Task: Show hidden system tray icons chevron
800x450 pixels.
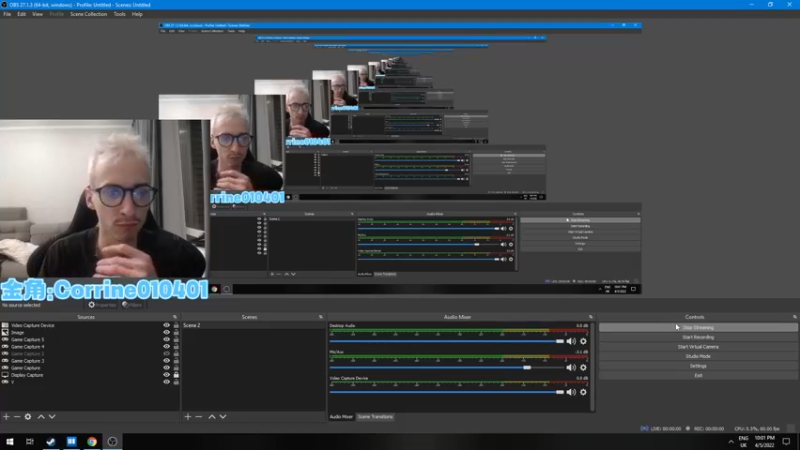Action: coord(731,442)
